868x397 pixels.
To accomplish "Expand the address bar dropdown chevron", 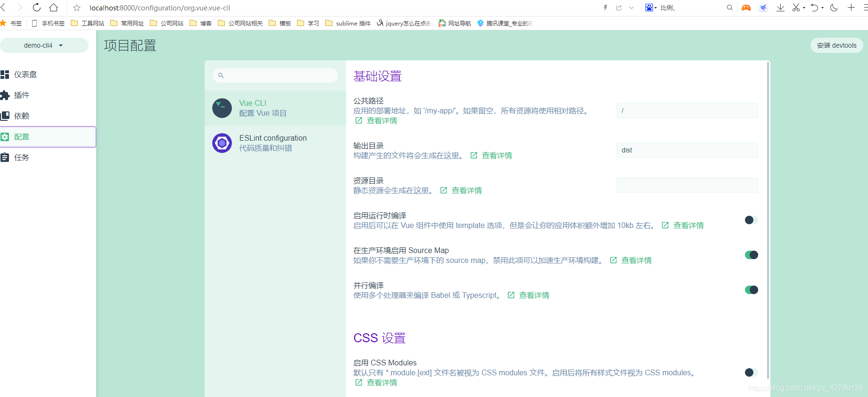I will click(632, 8).
